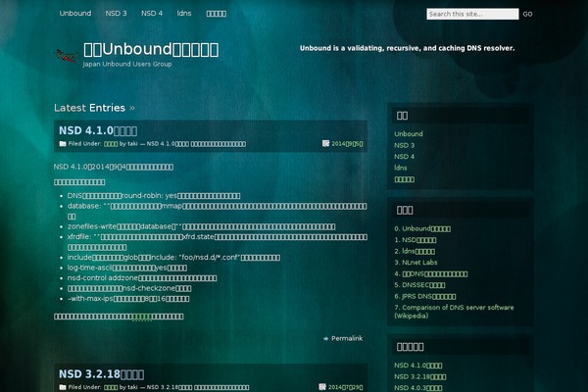Viewport: 588px width, 392px height.
Task: Click the site logo image
Action: (x=67, y=56)
